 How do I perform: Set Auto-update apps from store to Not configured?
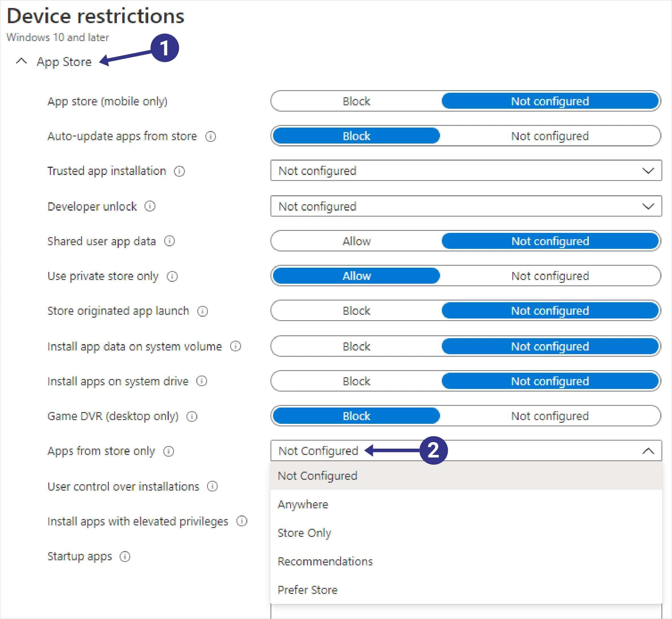[550, 136]
